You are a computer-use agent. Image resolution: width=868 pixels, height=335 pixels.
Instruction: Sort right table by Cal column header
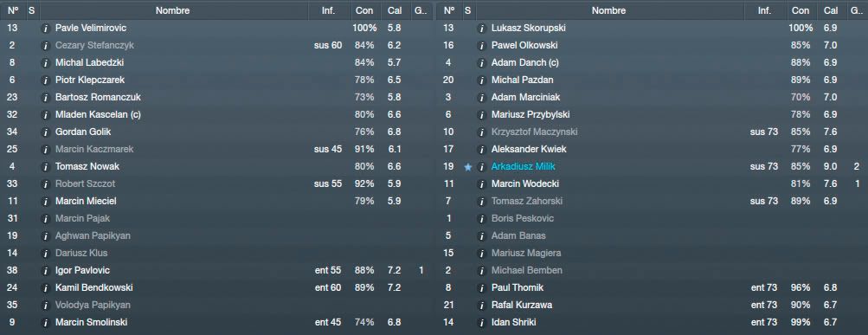831,10
